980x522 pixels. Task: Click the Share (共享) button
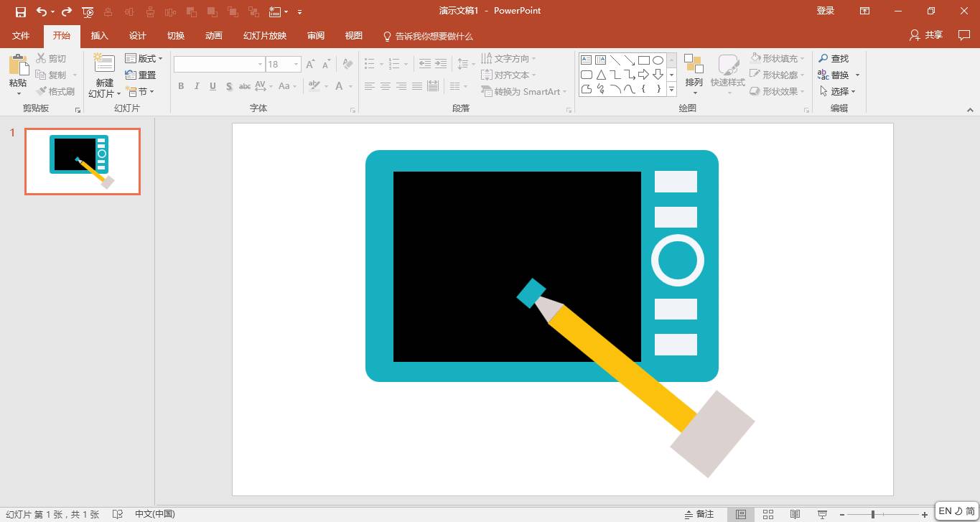[x=926, y=35]
